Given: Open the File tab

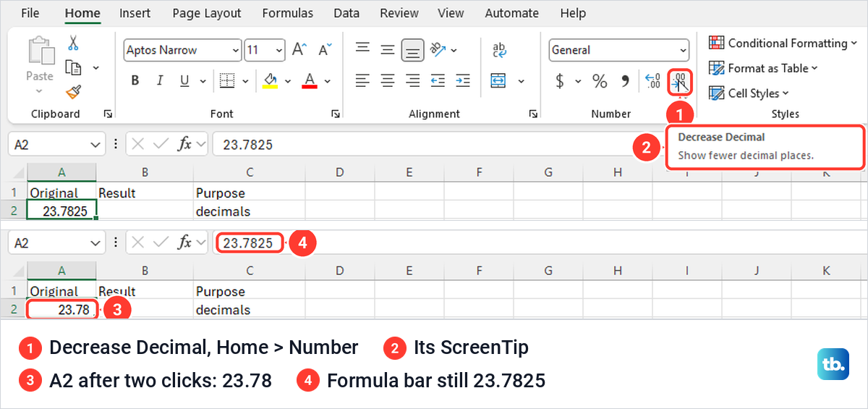Looking at the screenshot, I should pos(30,13).
